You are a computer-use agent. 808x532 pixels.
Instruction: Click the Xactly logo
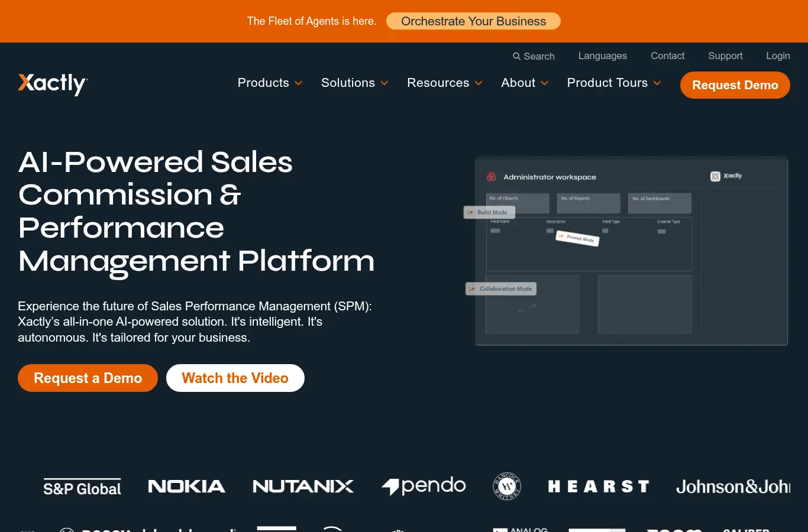53,84
